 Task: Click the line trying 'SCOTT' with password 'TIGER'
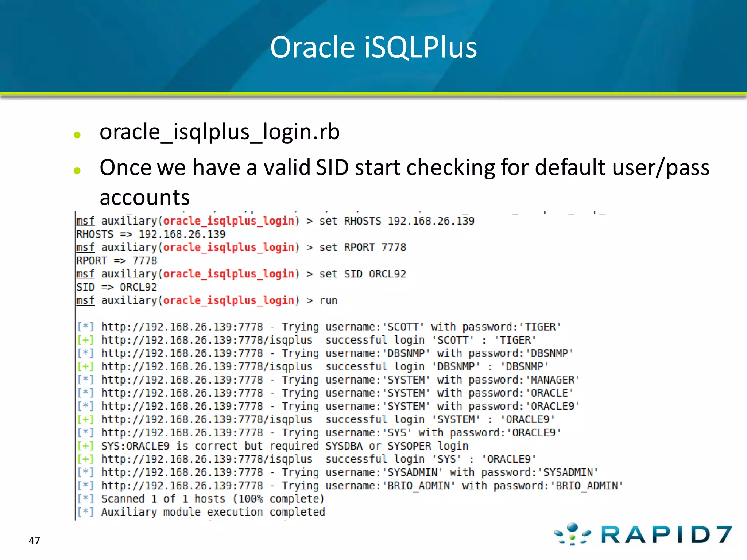click(319, 327)
